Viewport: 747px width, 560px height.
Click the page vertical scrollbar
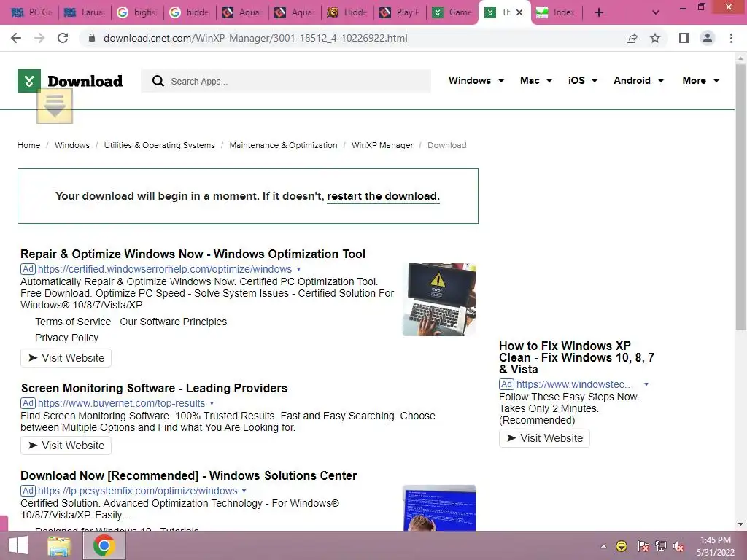pos(740,198)
